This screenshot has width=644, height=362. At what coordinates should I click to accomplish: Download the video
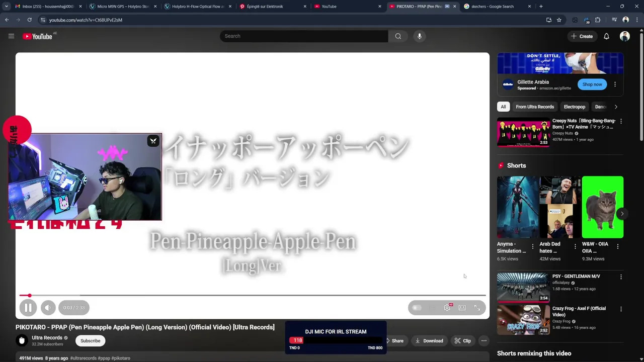[429, 341]
